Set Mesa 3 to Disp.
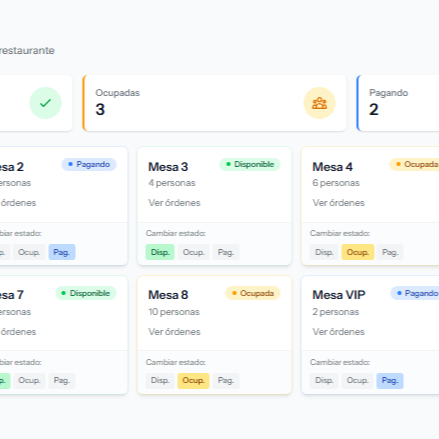 coord(160,252)
